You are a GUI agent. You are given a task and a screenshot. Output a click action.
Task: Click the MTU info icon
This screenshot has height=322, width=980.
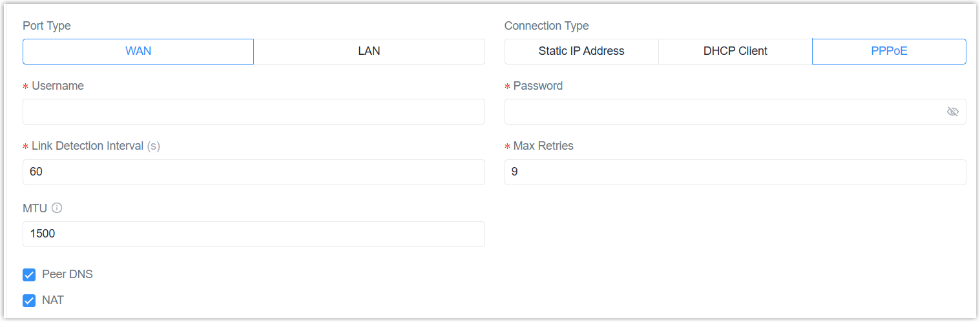(57, 208)
